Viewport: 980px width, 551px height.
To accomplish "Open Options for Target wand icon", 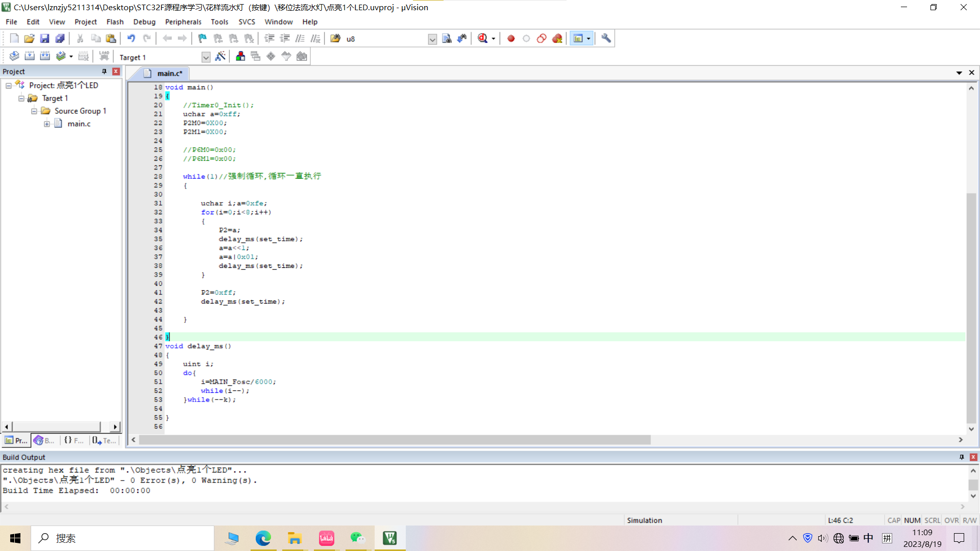I will tap(220, 56).
